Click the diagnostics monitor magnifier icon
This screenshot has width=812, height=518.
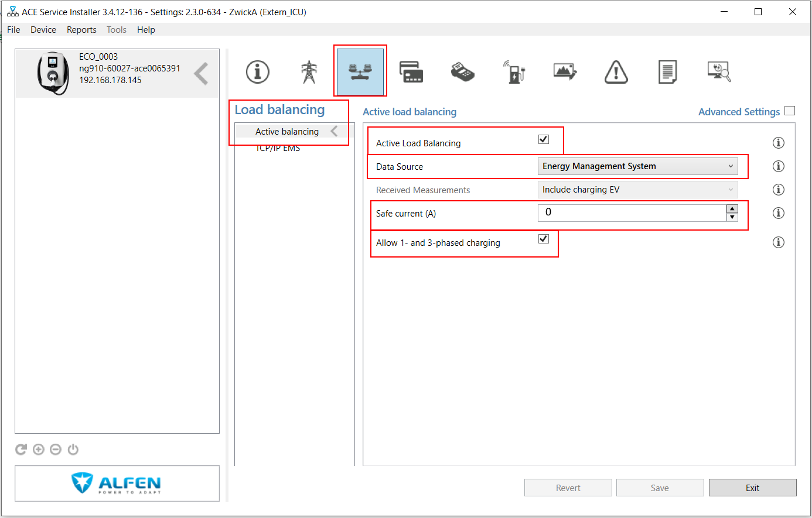(x=719, y=72)
